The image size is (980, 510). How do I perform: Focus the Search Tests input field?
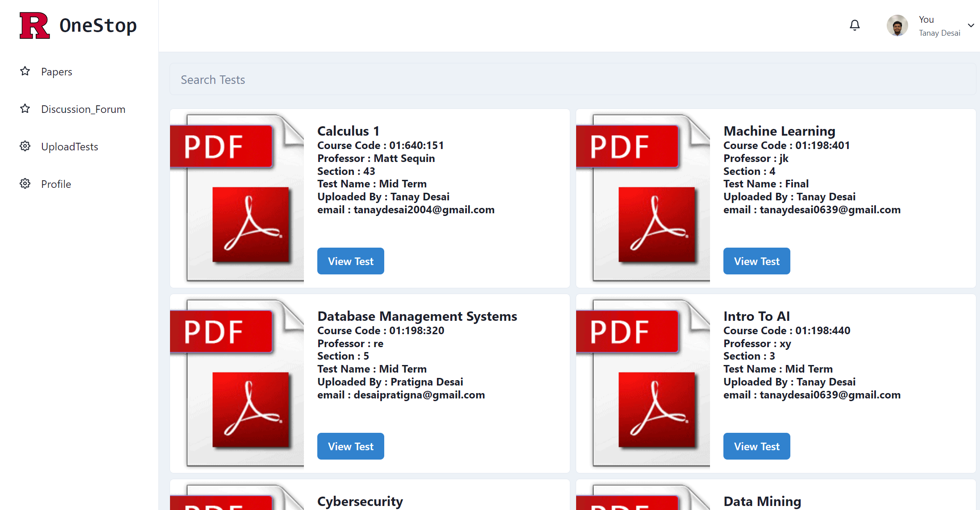pos(573,79)
